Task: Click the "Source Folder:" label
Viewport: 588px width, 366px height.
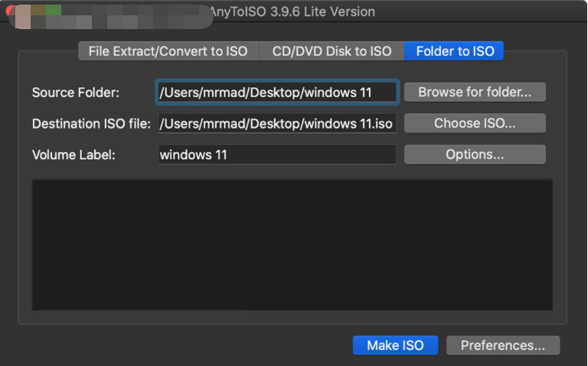Action: click(76, 93)
